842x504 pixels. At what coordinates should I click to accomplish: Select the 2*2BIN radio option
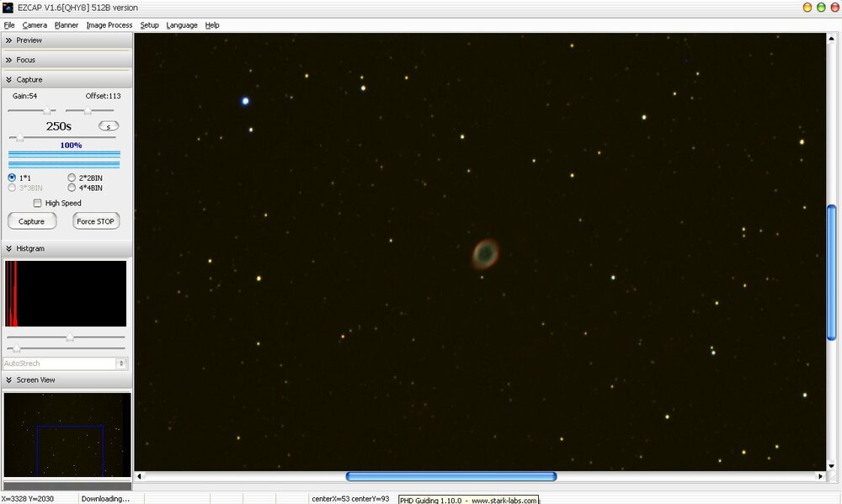[x=72, y=178]
